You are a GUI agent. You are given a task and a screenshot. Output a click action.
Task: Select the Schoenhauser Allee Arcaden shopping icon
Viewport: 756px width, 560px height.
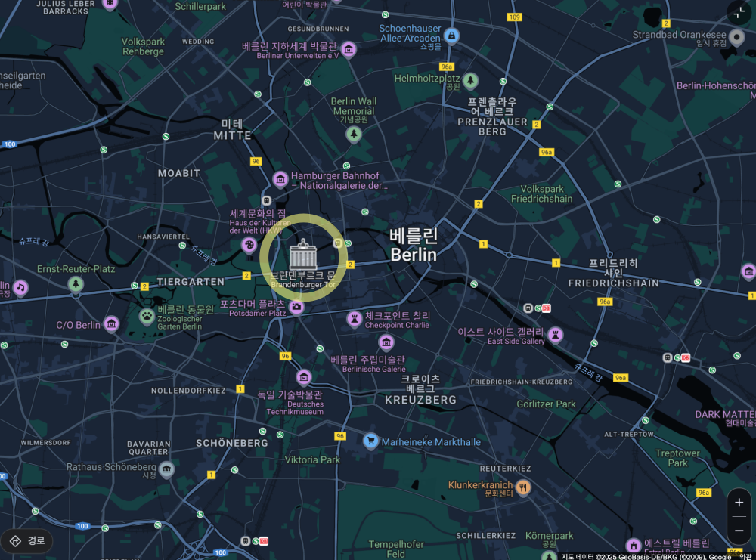click(451, 36)
